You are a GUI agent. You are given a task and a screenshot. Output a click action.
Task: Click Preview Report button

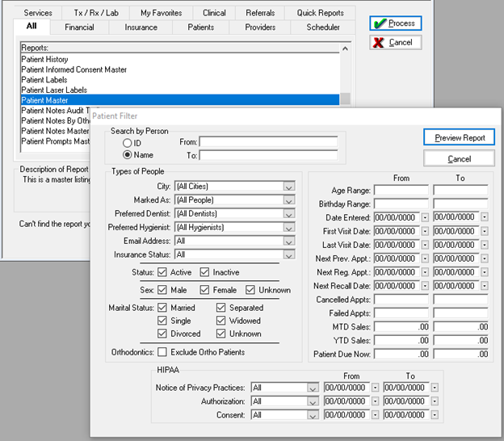tap(459, 137)
